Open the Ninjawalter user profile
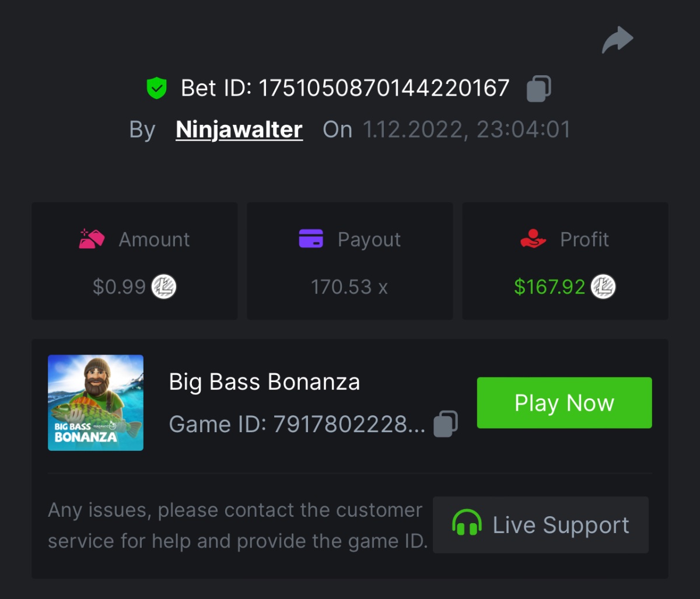This screenshot has height=599, width=700. tap(239, 129)
